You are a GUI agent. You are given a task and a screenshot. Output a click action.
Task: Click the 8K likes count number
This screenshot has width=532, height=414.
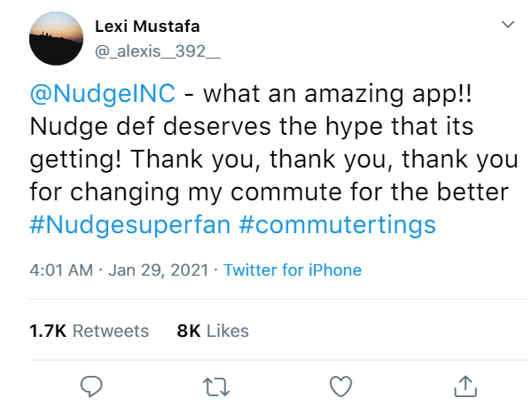coord(189,331)
